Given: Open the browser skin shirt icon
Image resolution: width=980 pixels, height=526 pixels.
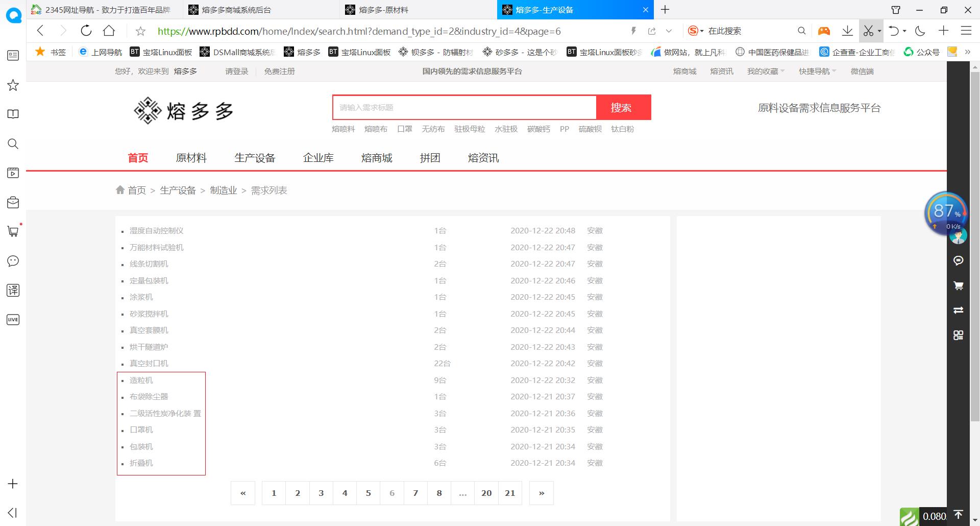Looking at the screenshot, I should pos(896,10).
